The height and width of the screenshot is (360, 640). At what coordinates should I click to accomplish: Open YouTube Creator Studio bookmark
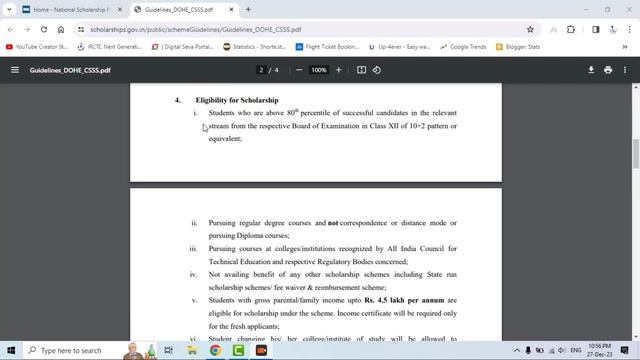37,47
